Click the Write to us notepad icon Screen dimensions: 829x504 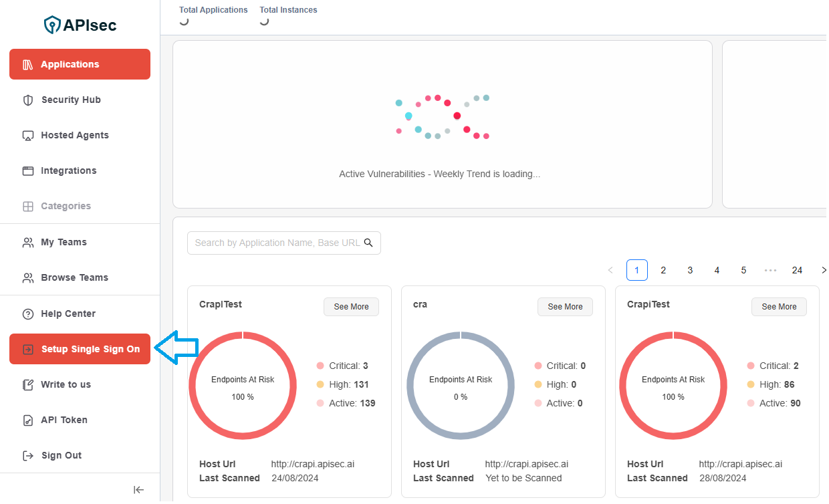[28, 385]
